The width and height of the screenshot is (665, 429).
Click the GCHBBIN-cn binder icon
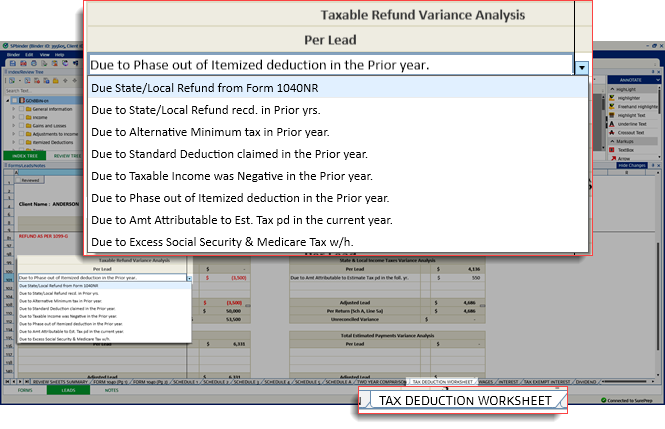22,100
